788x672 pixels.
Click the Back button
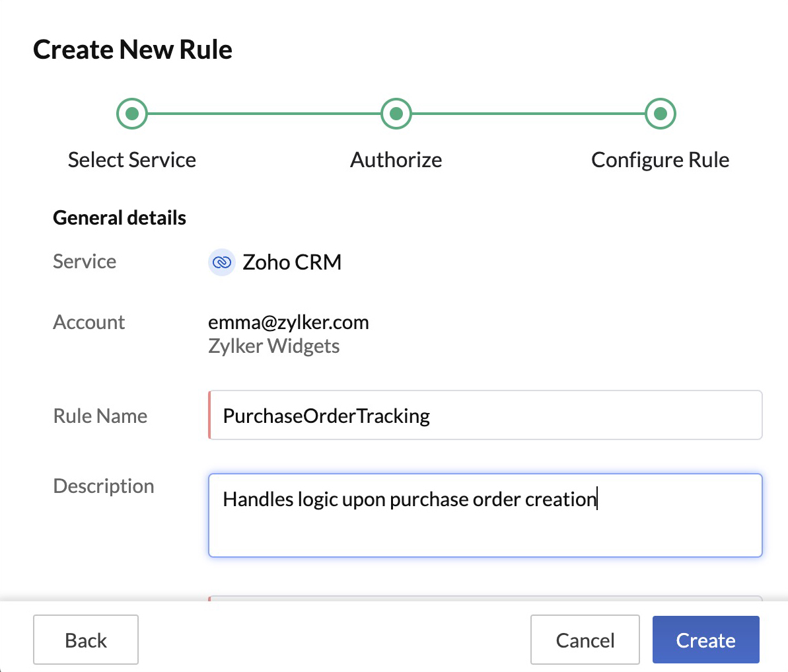tap(85, 640)
